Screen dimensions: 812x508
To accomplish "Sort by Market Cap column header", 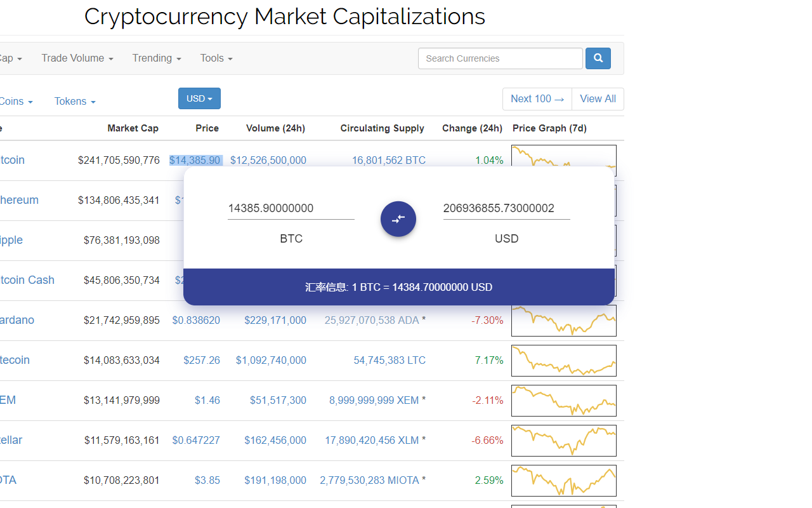I will [133, 128].
